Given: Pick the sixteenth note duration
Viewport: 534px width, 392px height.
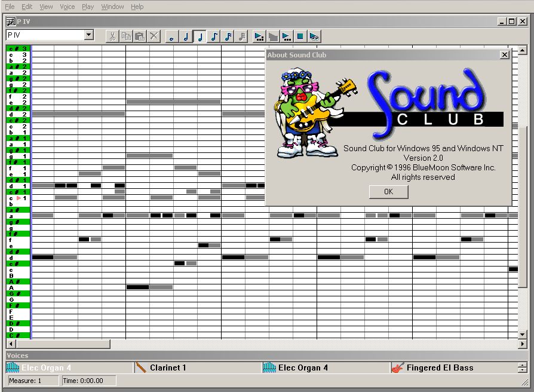Looking at the screenshot, I should [228, 36].
